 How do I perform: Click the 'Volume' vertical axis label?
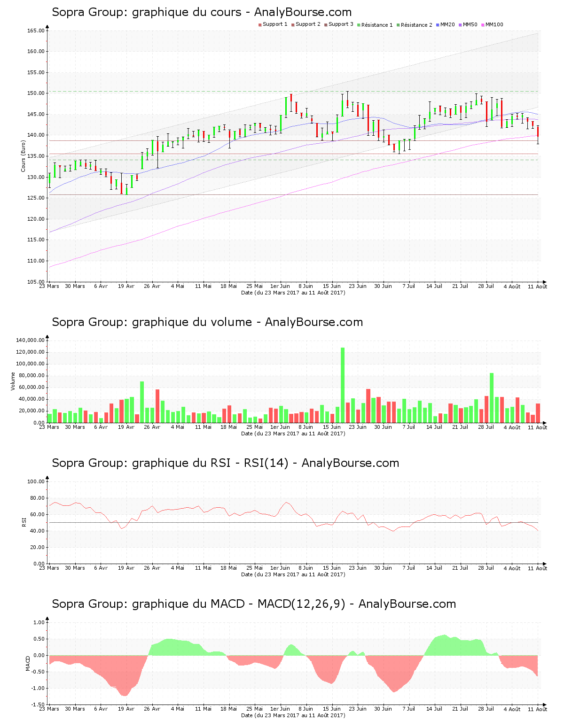[x=13, y=381]
